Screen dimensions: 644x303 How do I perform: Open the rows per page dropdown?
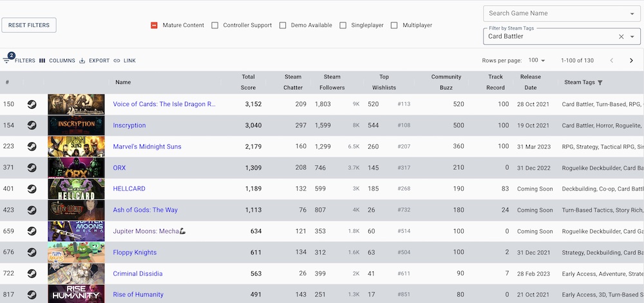[536, 60]
